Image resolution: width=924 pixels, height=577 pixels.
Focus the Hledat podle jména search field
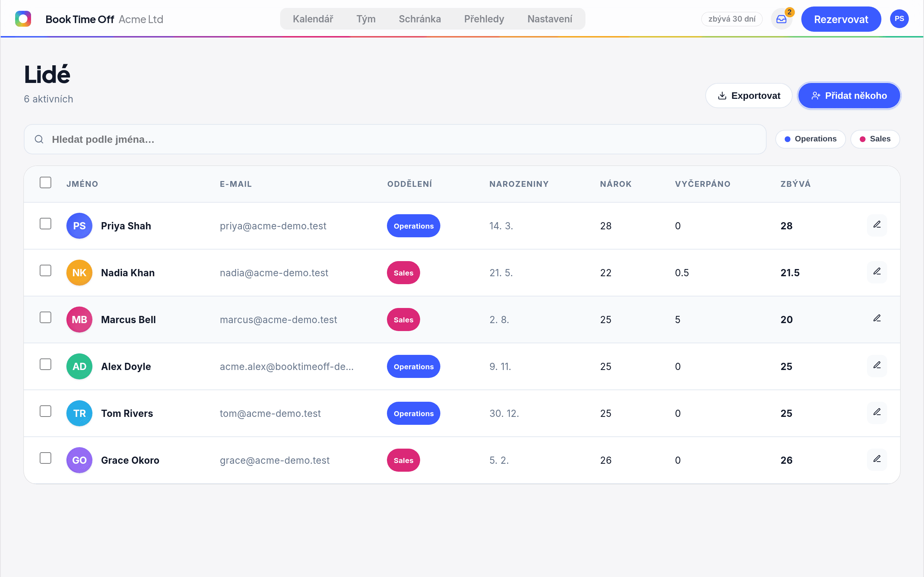tap(395, 139)
